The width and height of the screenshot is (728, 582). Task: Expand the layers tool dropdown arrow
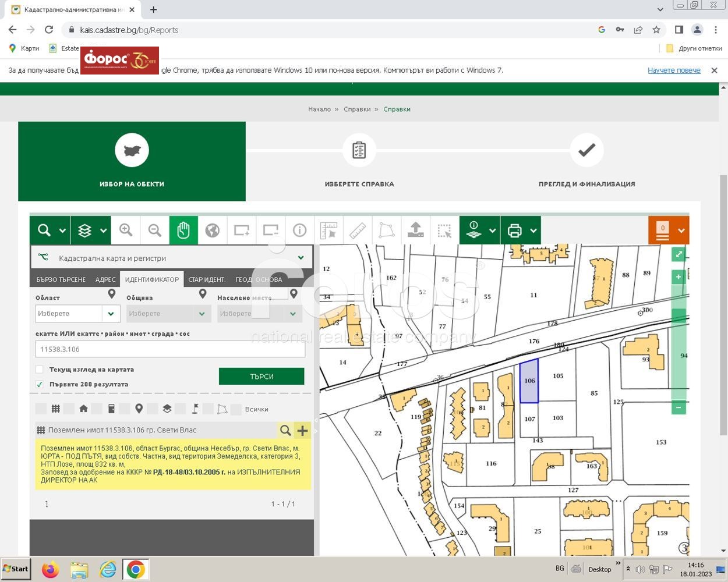(x=104, y=230)
